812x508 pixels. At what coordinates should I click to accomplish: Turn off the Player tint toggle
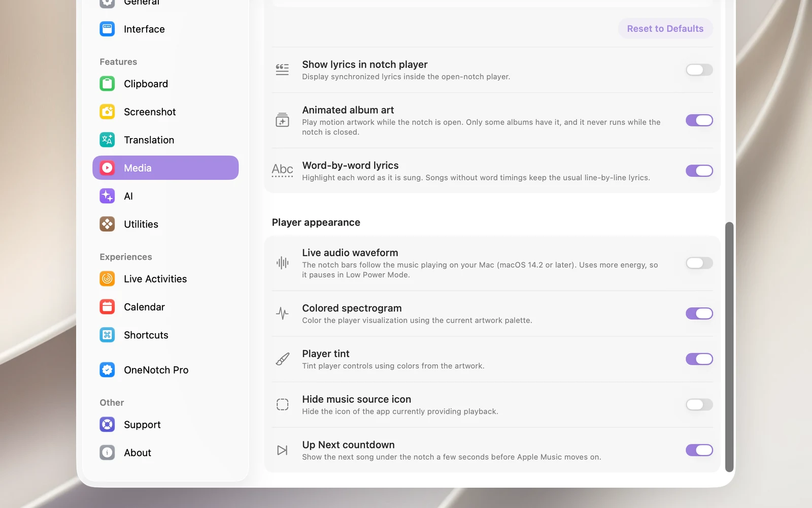point(699,359)
